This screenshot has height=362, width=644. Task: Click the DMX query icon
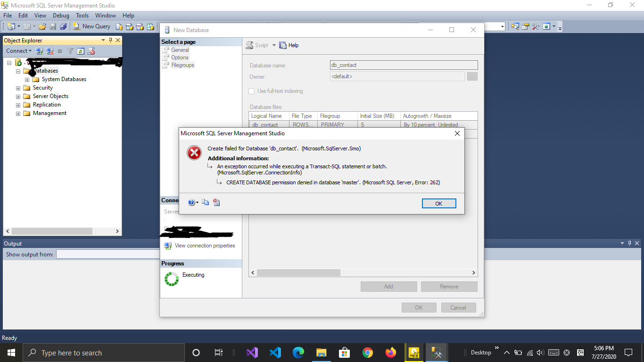[x=140, y=26]
